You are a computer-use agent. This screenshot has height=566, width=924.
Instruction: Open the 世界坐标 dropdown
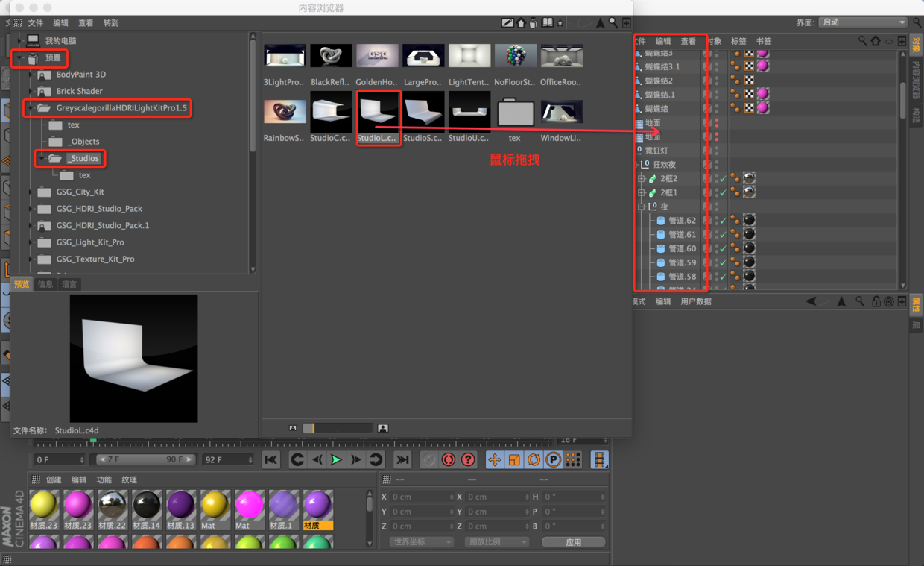click(421, 542)
